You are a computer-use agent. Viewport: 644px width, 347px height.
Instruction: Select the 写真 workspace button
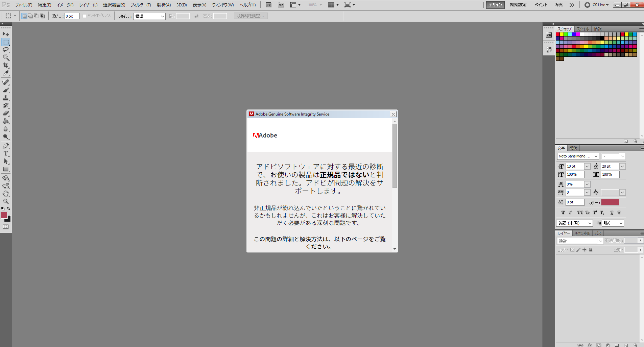tap(559, 5)
